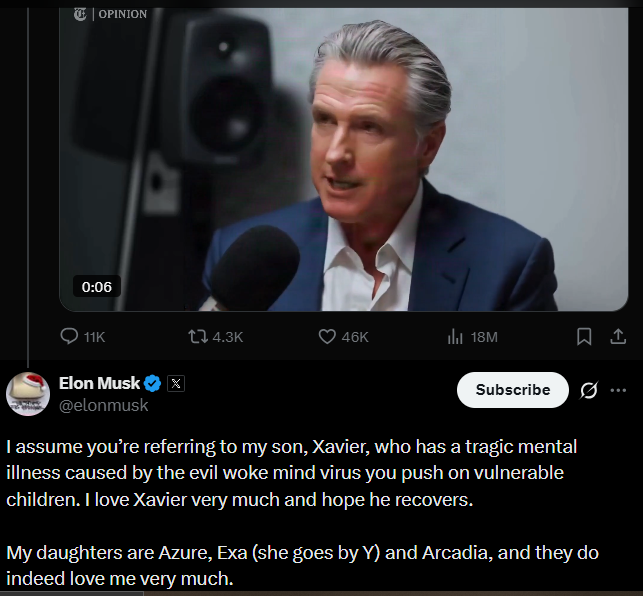Open the Grok icon beside Subscribe
The height and width of the screenshot is (596, 643).
[x=589, y=390]
